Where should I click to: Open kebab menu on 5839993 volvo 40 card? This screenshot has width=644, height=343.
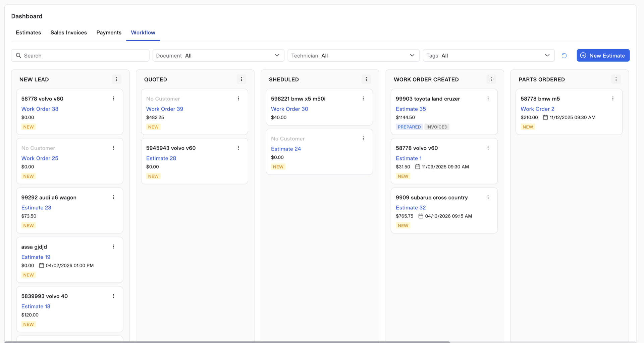(113, 296)
